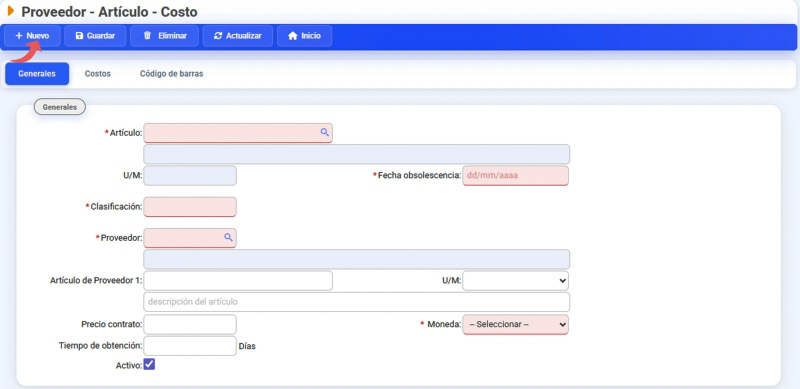Click the Eliminar button
The image size is (800, 389).
click(x=164, y=36)
